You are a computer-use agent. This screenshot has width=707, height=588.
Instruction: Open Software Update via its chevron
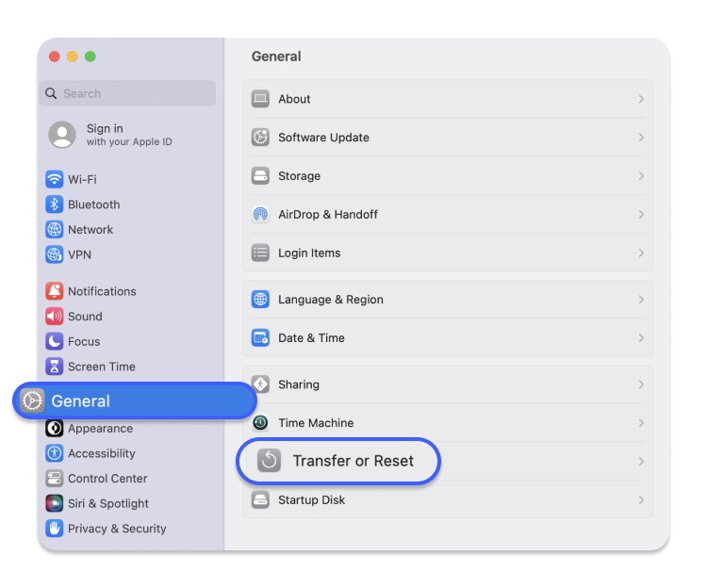pyautogui.click(x=641, y=137)
